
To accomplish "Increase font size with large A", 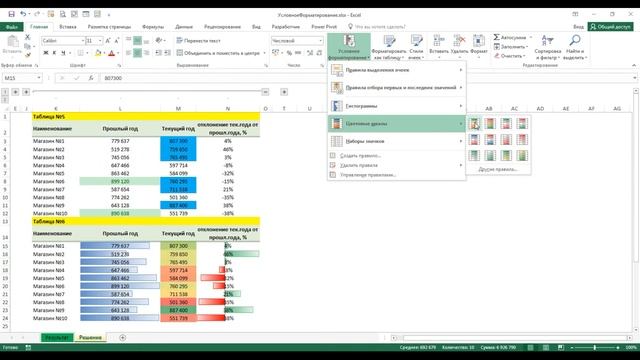I will 108,41.
